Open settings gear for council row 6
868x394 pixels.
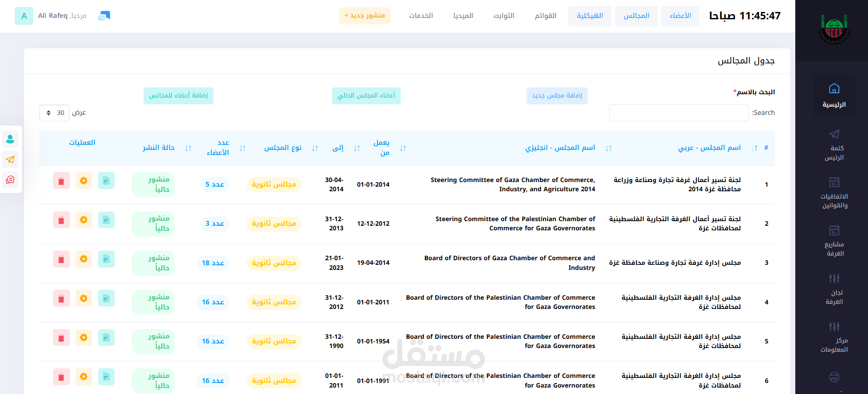(84, 377)
